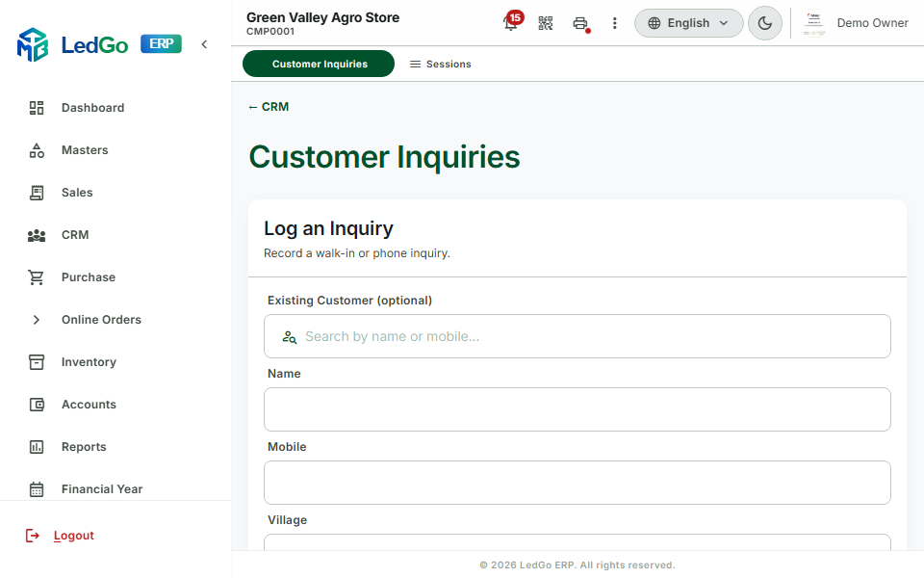The width and height of the screenshot is (924, 578).
Task: Open the Purchase module
Action: pyautogui.click(x=89, y=277)
